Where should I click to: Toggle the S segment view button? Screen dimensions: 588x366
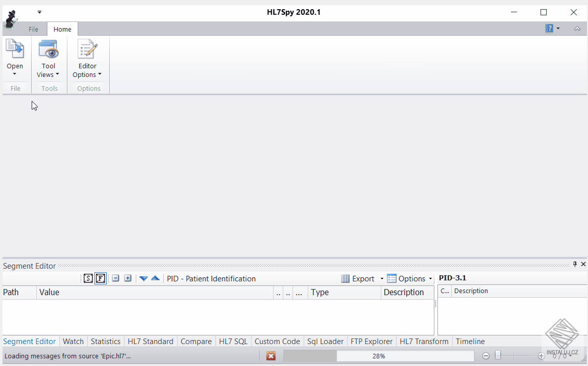pos(88,278)
